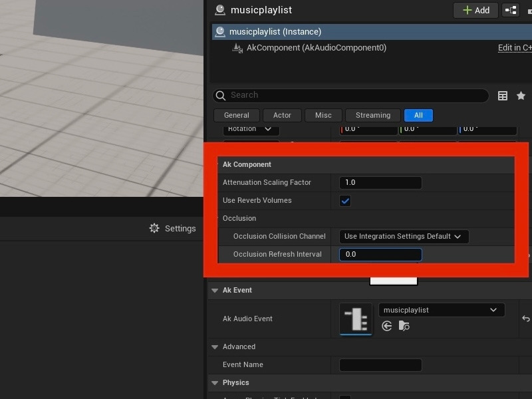The height and width of the screenshot is (399, 532).
Task: Open the property matrix grid icon
Action: click(503, 96)
